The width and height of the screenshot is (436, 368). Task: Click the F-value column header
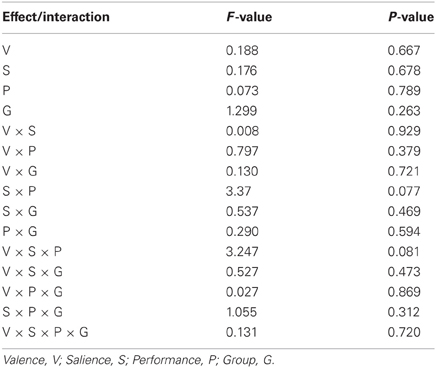249,17
